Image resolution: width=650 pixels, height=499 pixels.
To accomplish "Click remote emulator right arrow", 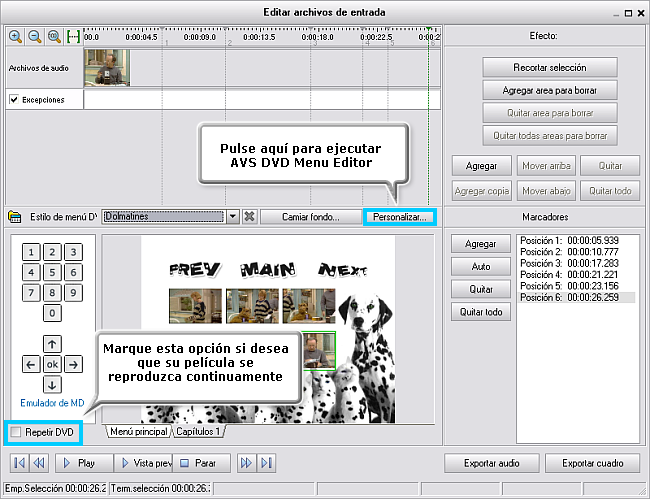I will pyautogui.click(x=73, y=364).
